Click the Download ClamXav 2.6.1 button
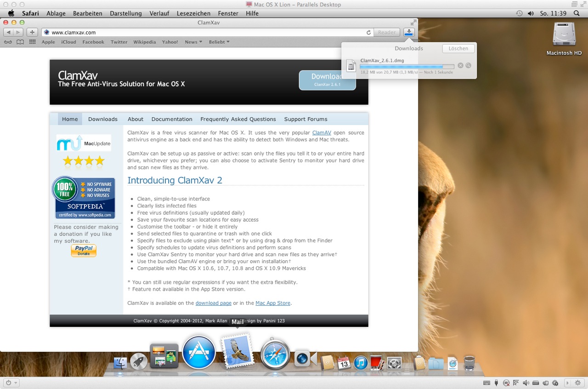Screen dimensions: 588x389 pos(327,80)
